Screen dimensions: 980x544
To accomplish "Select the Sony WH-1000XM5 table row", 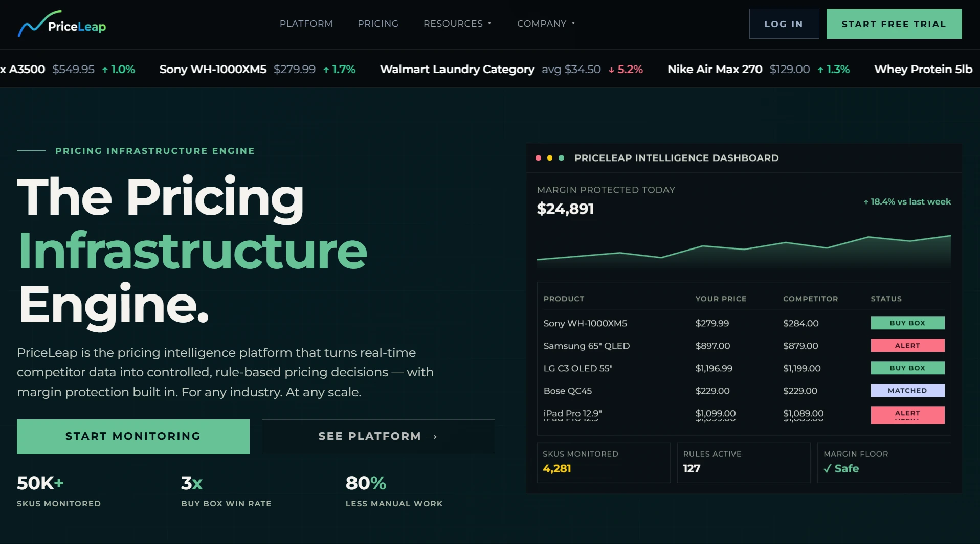I will 744,323.
